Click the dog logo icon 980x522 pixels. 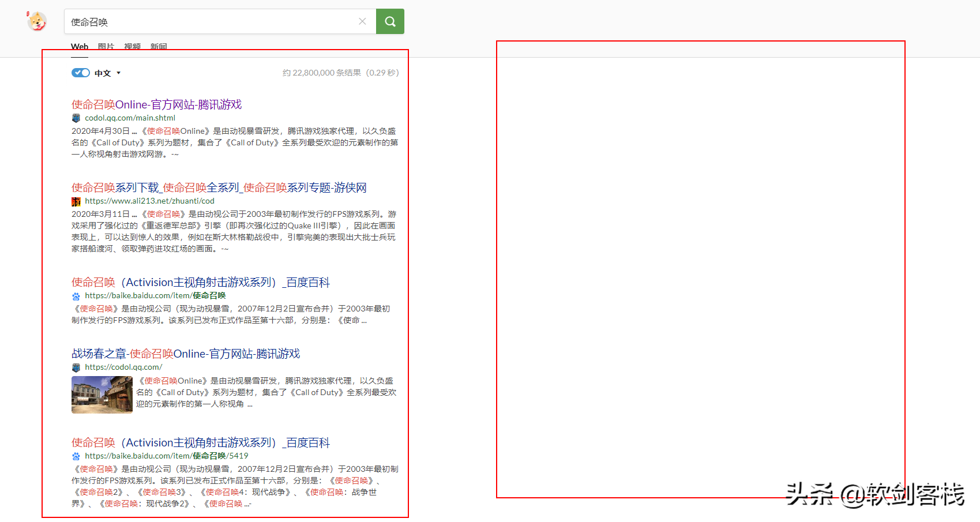tap(37, 21)
